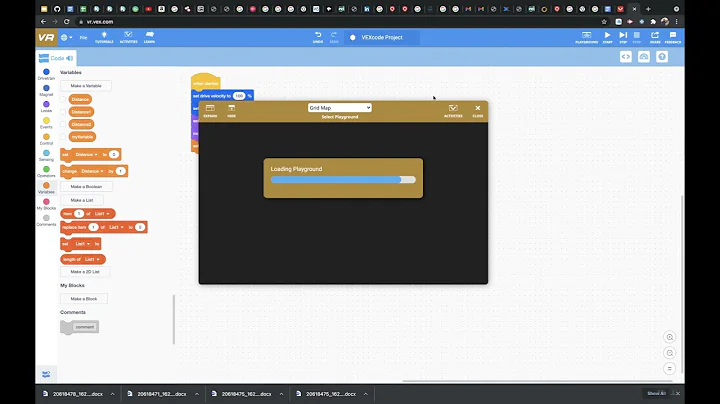The height and width of the screenshot is (404, 720).
Task: Pick the gray comment block
Action: [x=79, y=327]
